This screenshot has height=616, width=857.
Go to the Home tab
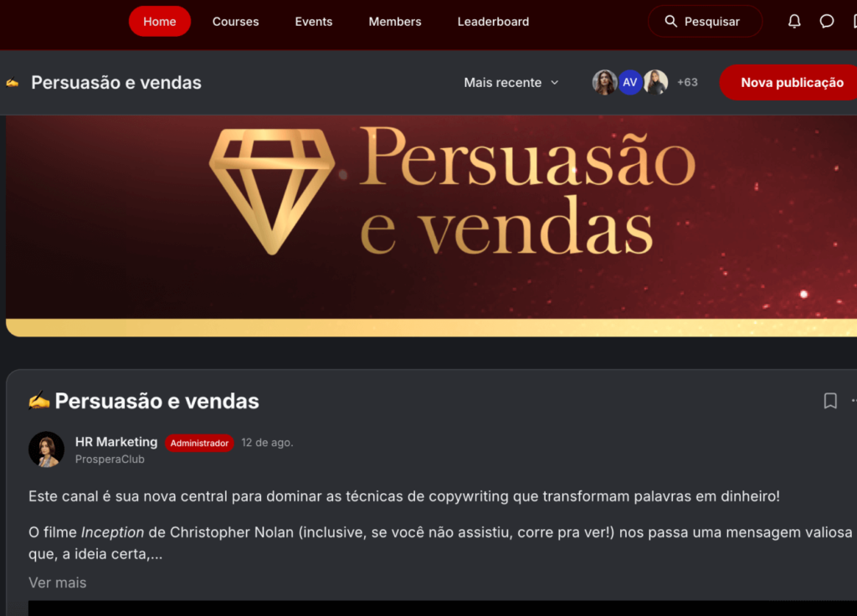pyautogui.click(x=160, y=21)
